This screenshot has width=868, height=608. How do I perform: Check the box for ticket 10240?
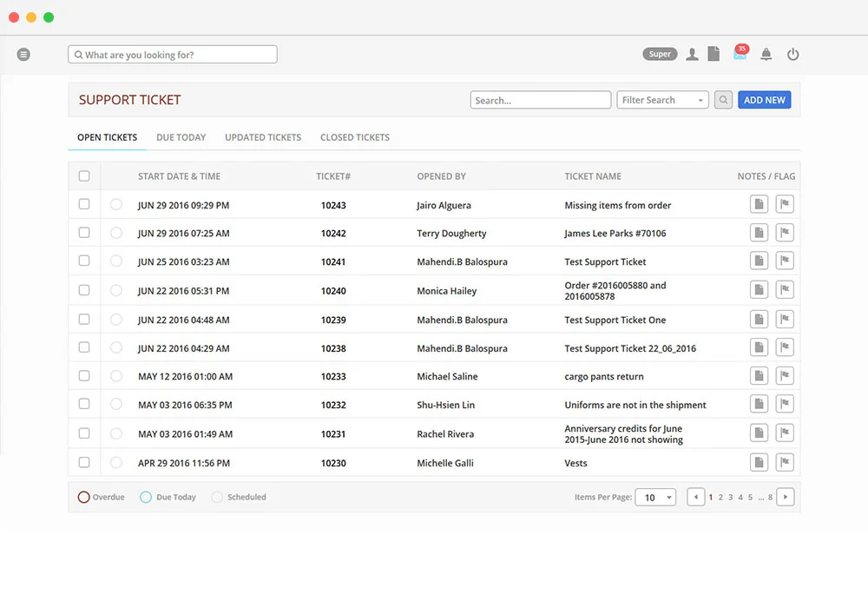[x=84, y=289]
